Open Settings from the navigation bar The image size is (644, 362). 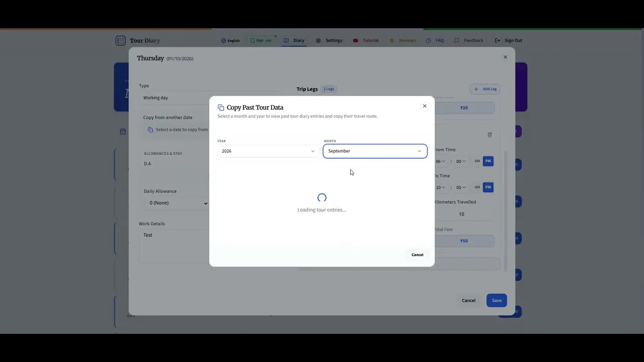[329, 41]
